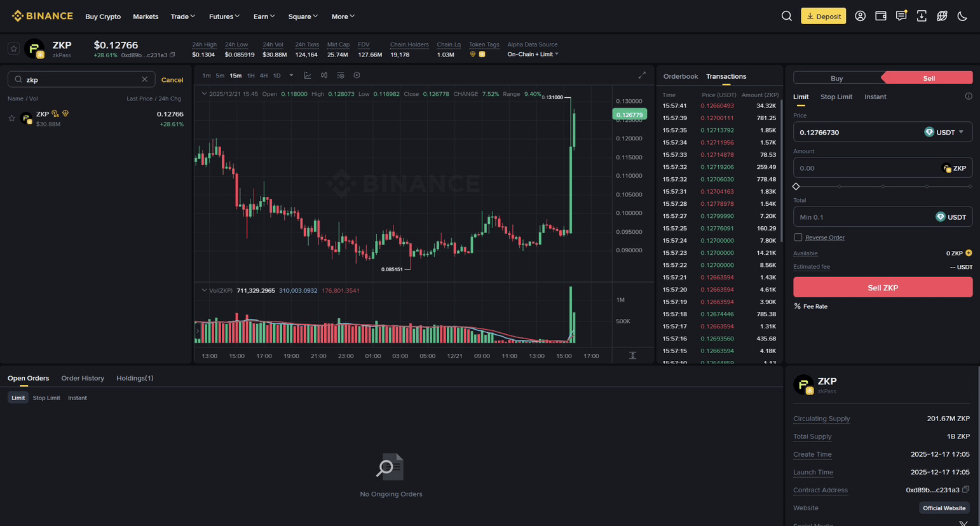
Task: Open the Futures menu
Action: 224,17
